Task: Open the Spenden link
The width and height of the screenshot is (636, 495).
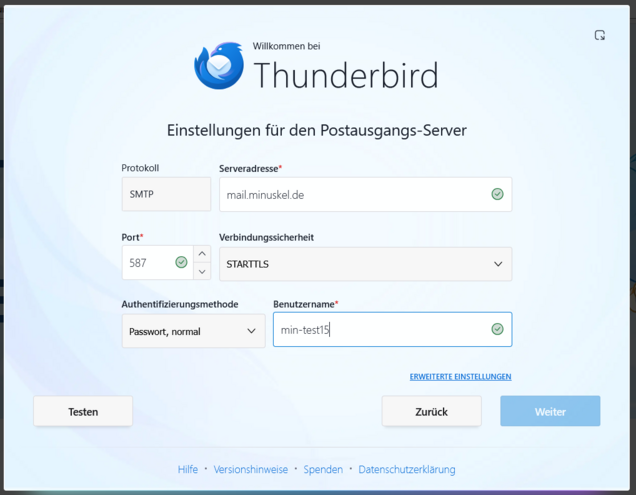Action: [323, 469]
